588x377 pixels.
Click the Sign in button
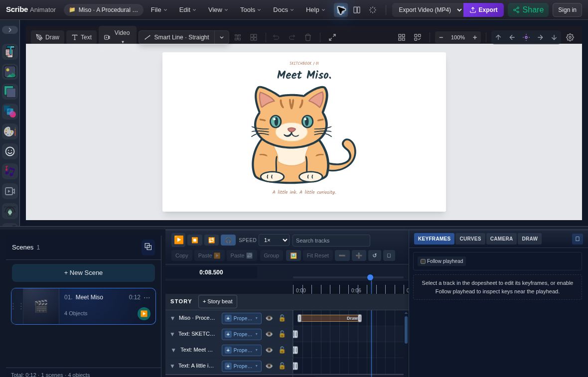tap(567, 10)
